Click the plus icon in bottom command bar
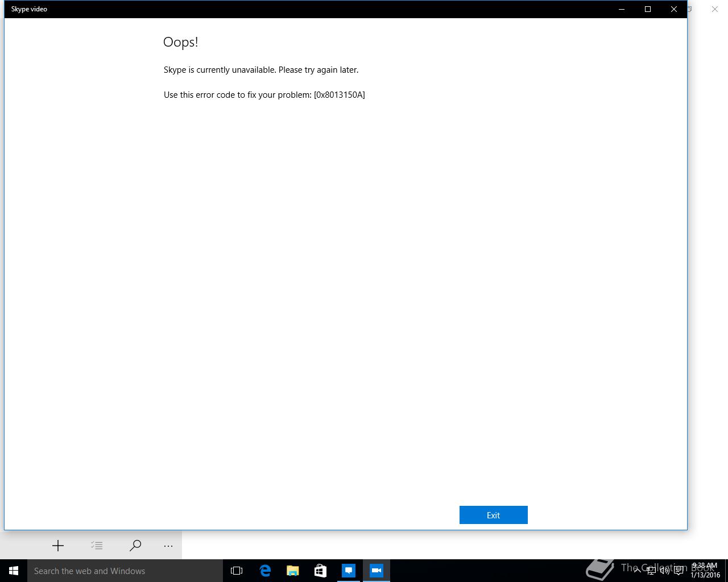This screenshot has width=728, height=582. pos(58,546)
